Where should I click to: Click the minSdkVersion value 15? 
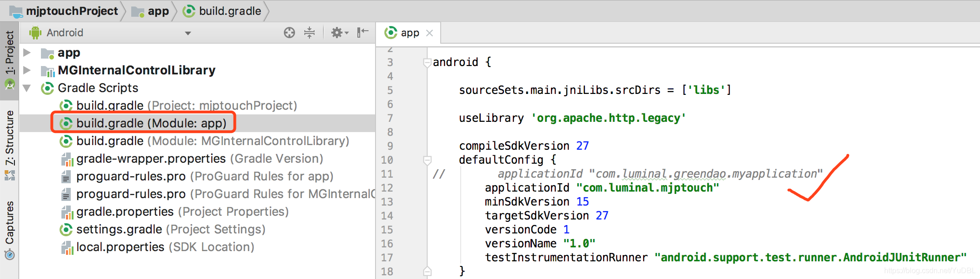[x=583, y=202]
